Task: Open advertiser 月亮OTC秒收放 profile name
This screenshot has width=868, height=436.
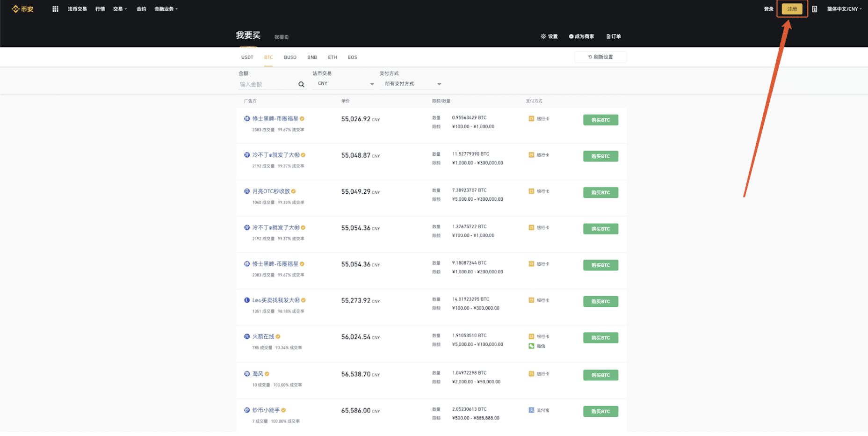Action: pos(271,191)
